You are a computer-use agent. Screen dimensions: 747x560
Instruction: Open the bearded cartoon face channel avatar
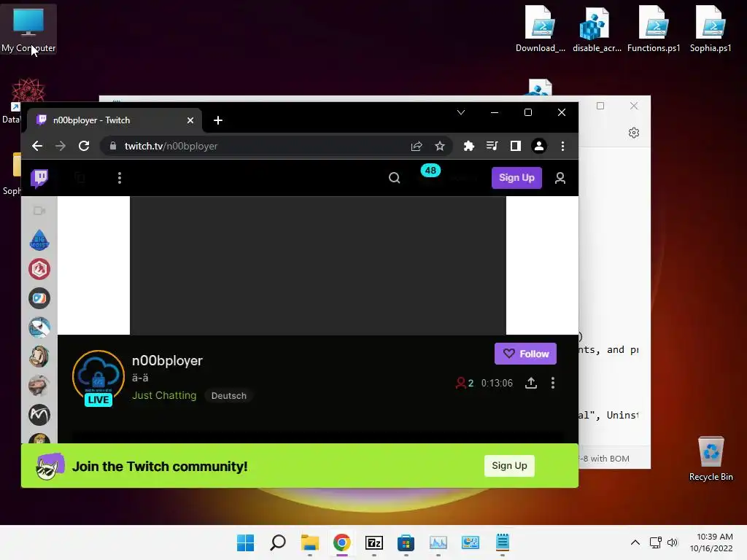pos(39,357)
